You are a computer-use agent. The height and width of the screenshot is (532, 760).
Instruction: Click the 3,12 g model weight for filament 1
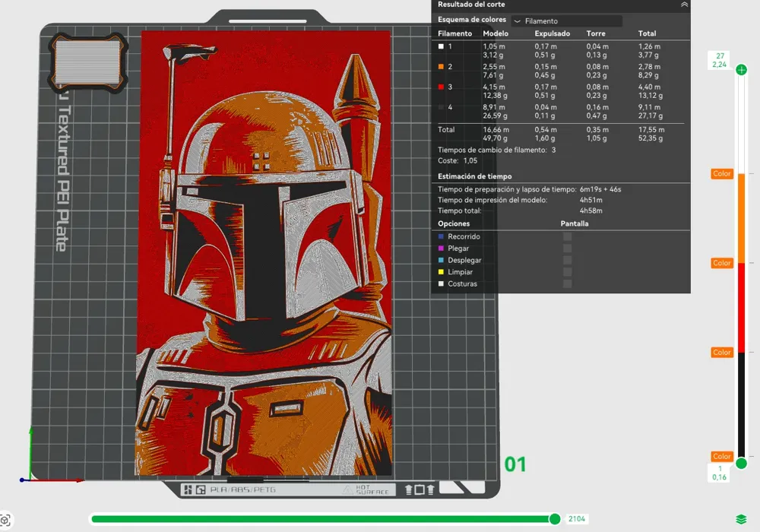pyautogui.click(x=493, y=55)
